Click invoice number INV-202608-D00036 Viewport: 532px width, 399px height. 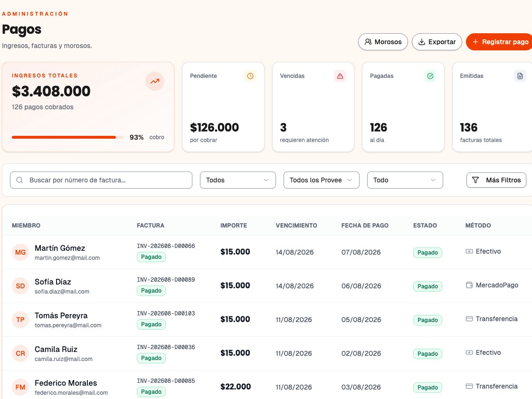tap(166, 347)
